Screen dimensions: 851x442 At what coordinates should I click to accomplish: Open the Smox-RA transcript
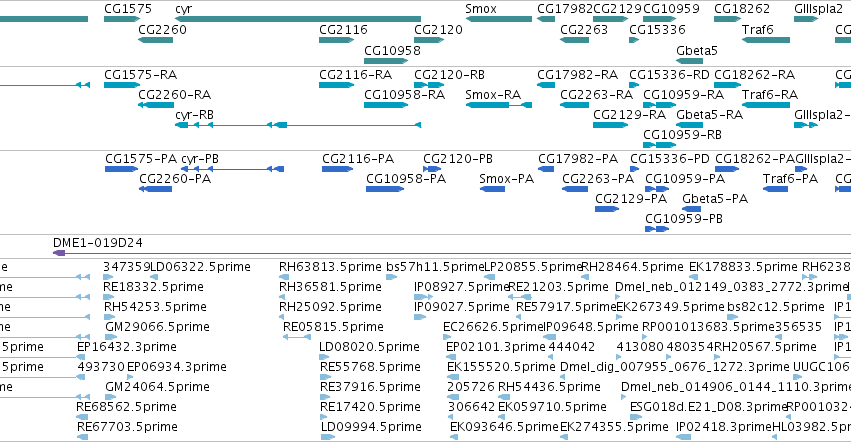(499, 105)
